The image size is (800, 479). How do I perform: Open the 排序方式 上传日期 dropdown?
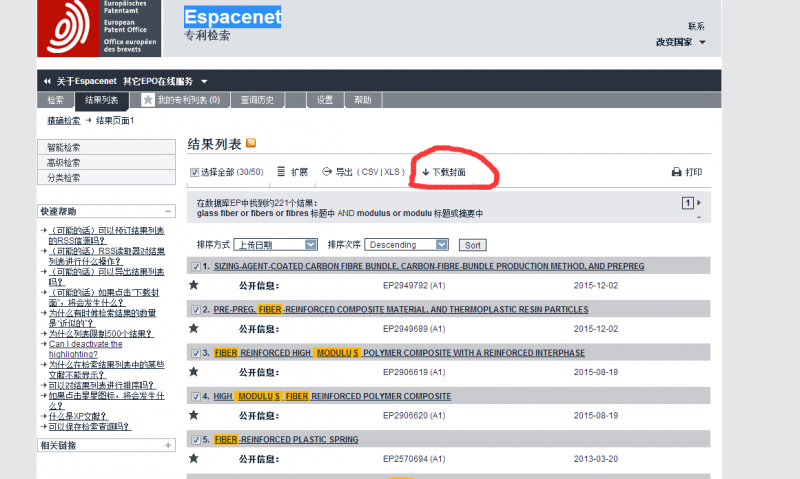276,245
